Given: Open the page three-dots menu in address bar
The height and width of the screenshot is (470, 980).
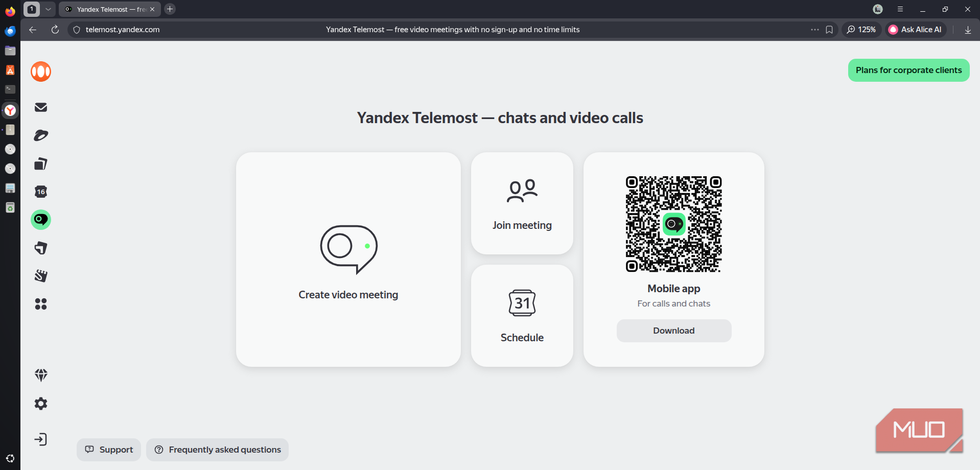Looking at the screenshot, I should (x=815, y=30).
